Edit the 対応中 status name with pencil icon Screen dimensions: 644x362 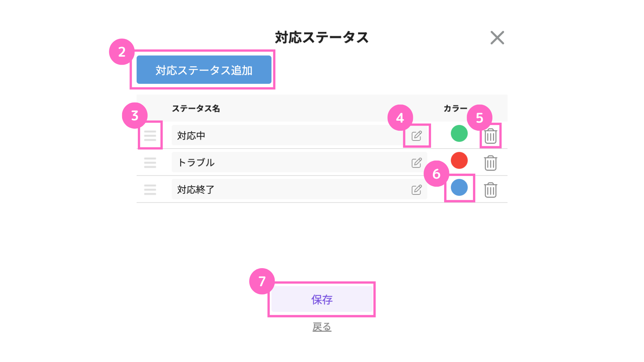click(x=417, y=136)
